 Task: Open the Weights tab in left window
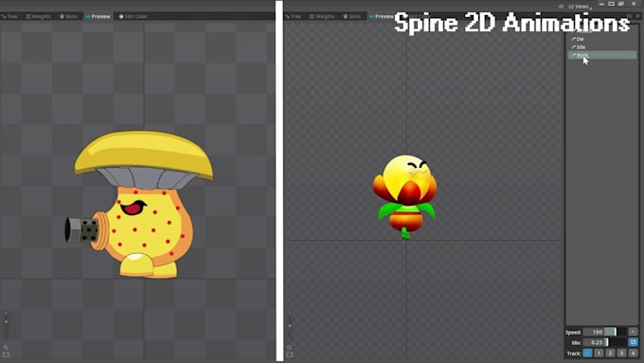39,16
